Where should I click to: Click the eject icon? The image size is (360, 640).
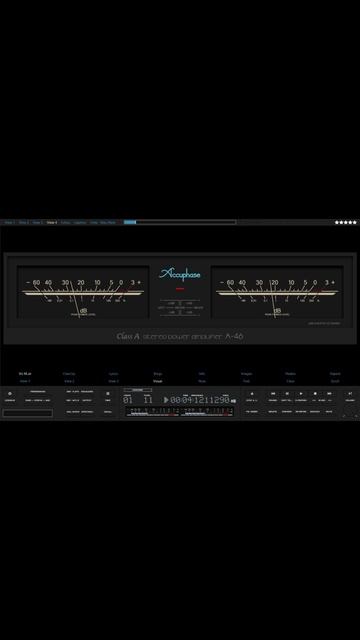click(252, 393)
